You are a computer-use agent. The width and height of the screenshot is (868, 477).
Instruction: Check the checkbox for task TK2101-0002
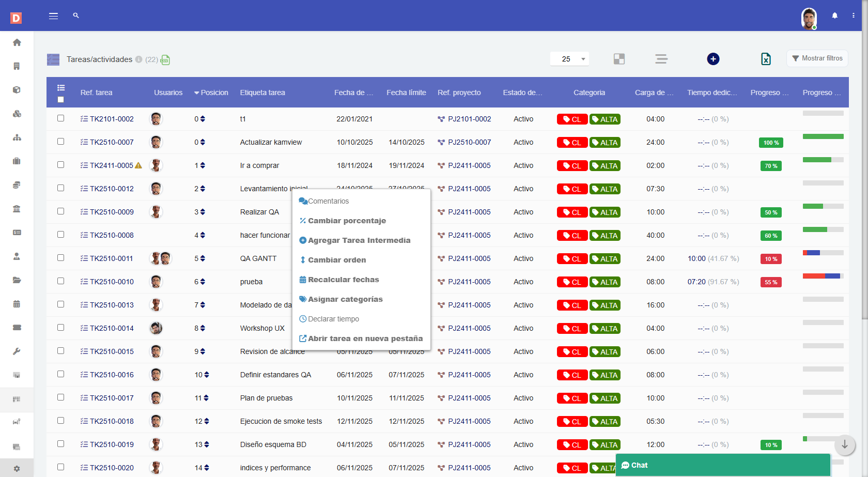pyautogui.click(x=61, y=118)
